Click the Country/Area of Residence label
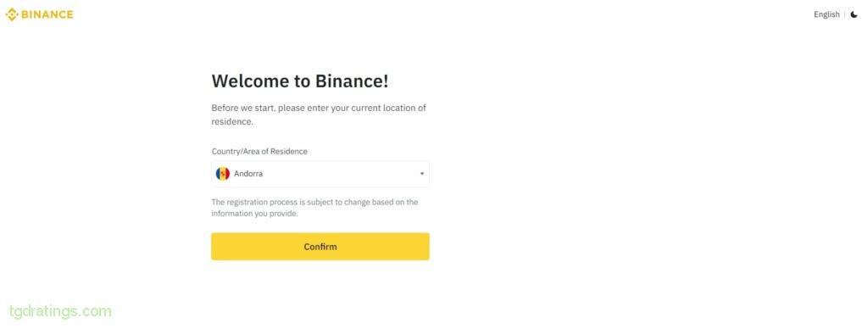This screenshot has height=329, width=868. pos(259,151)
